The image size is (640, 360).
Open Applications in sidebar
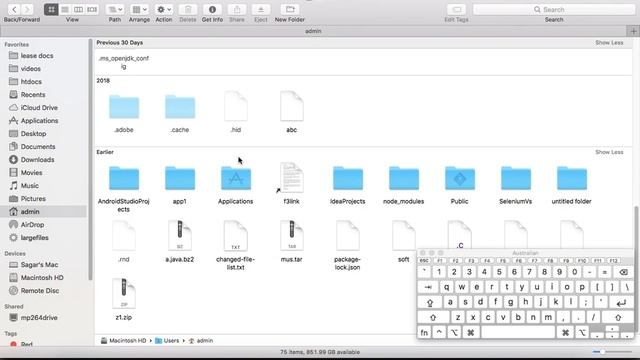(39, 121)
